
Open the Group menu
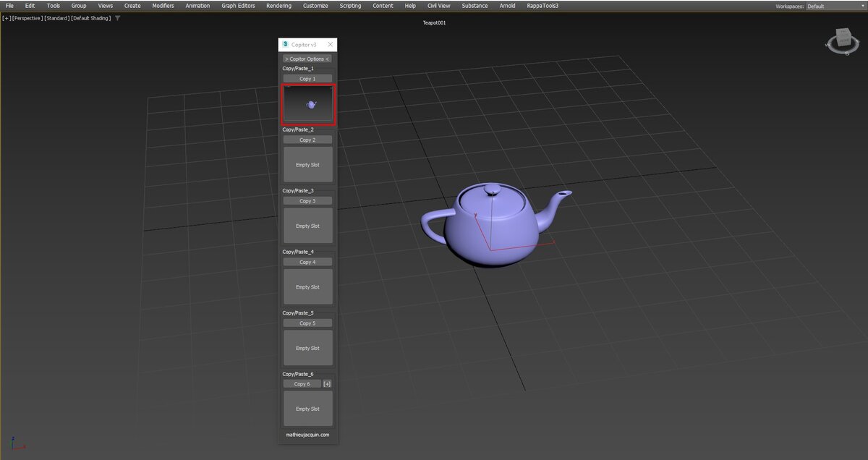point(79,6)
